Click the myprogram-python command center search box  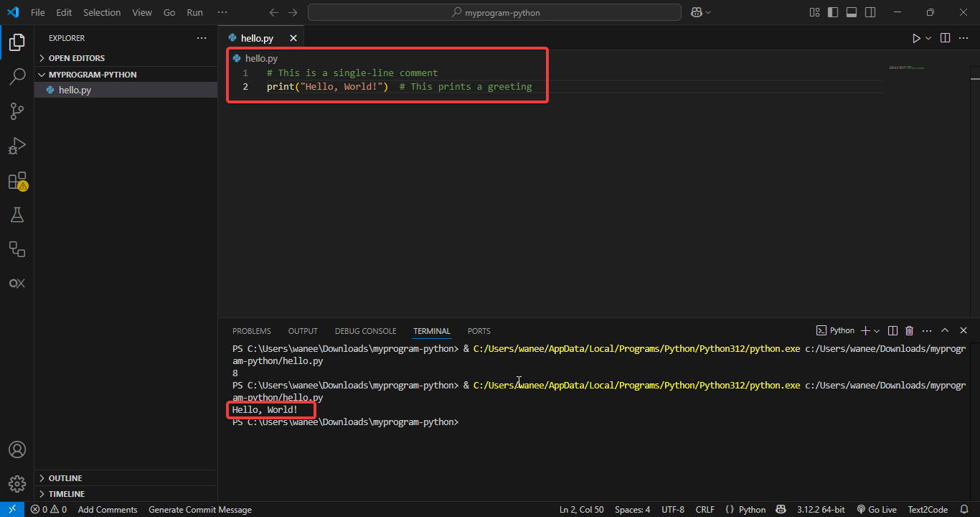coord(494,12)
